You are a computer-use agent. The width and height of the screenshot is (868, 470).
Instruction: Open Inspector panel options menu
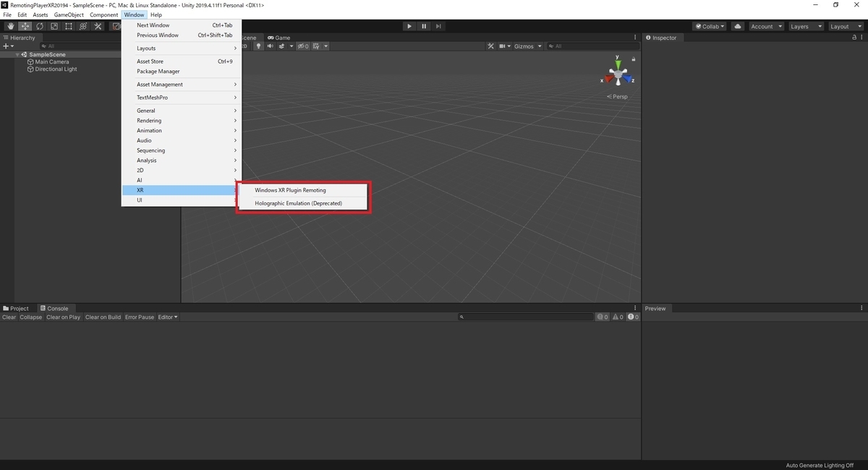pyautogui.click(x=861, y=38)
